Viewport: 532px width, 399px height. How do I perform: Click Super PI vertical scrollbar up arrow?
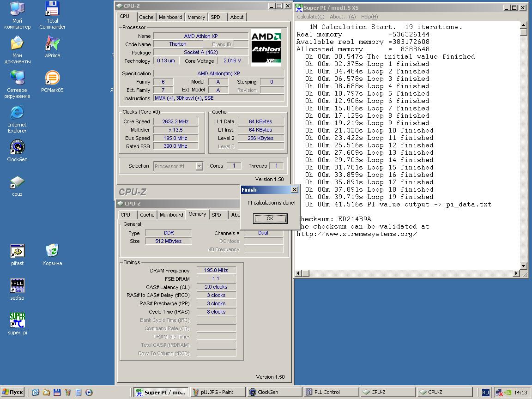[x=524, y=25]
